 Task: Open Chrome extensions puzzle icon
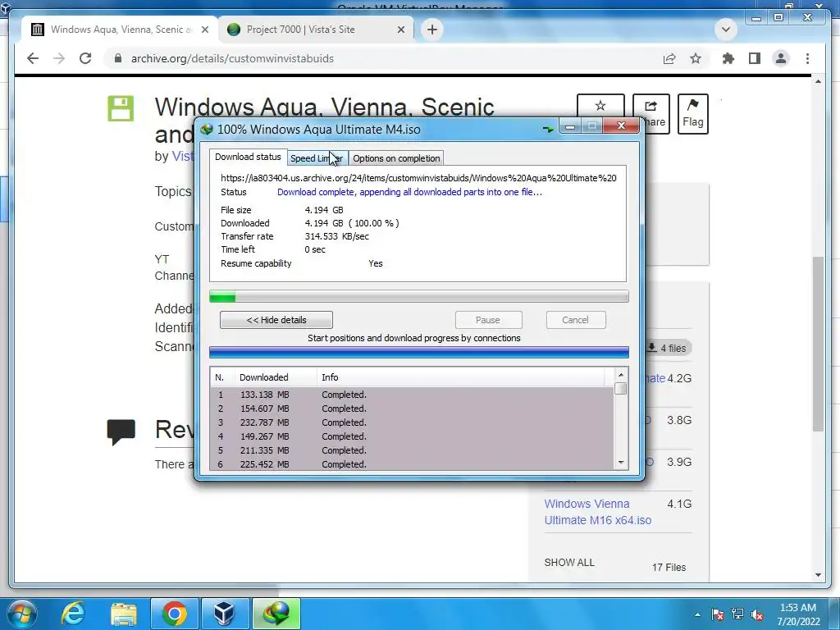[728, 58]
